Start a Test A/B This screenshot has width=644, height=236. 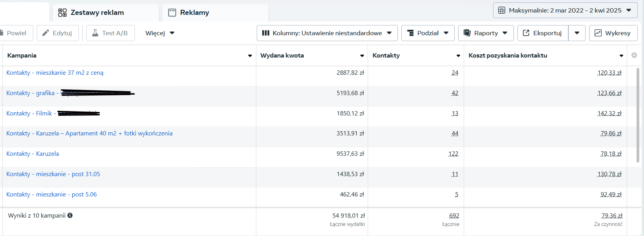111,33
